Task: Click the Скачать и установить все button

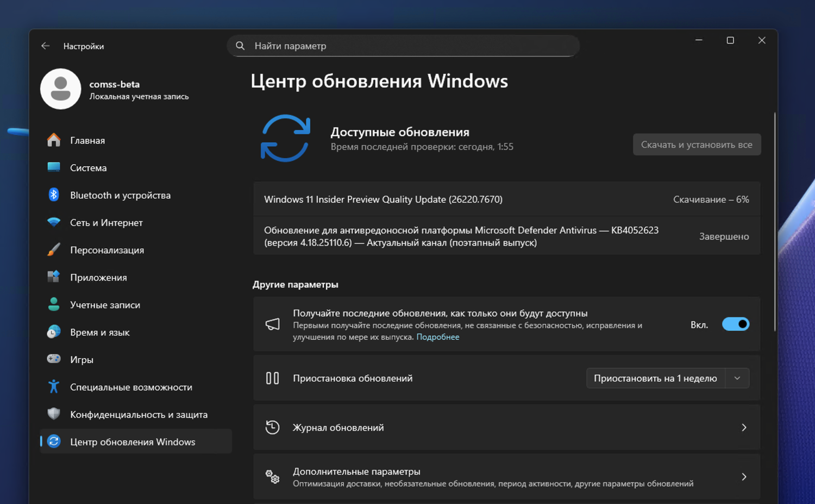Action: coord(697,144)
